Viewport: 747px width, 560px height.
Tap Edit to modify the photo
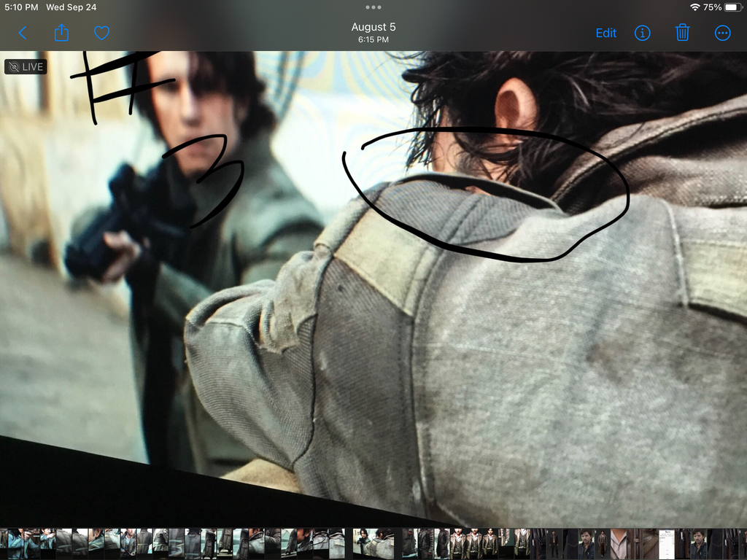(605, 33)
